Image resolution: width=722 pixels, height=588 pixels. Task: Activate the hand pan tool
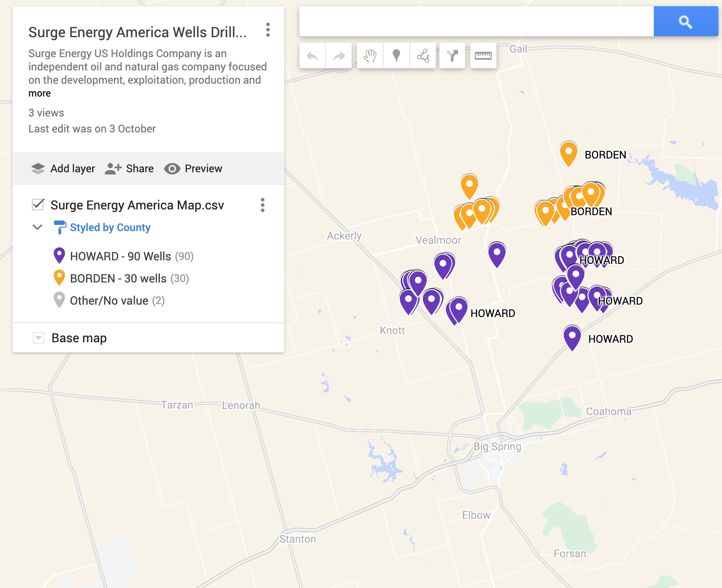[370, 55]
